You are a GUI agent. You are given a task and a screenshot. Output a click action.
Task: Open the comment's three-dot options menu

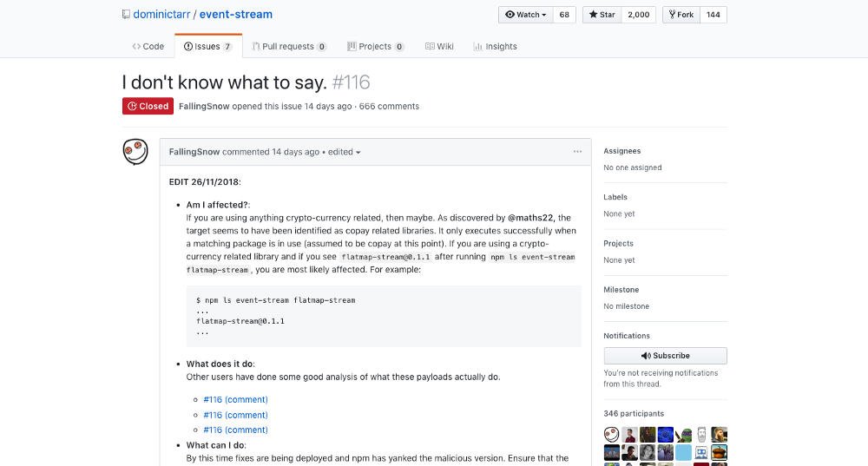pyautogui.click(x=577, y=152)
